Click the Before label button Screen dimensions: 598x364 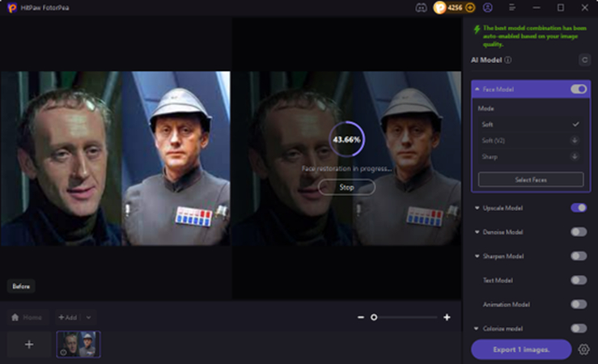pos(21,286)
